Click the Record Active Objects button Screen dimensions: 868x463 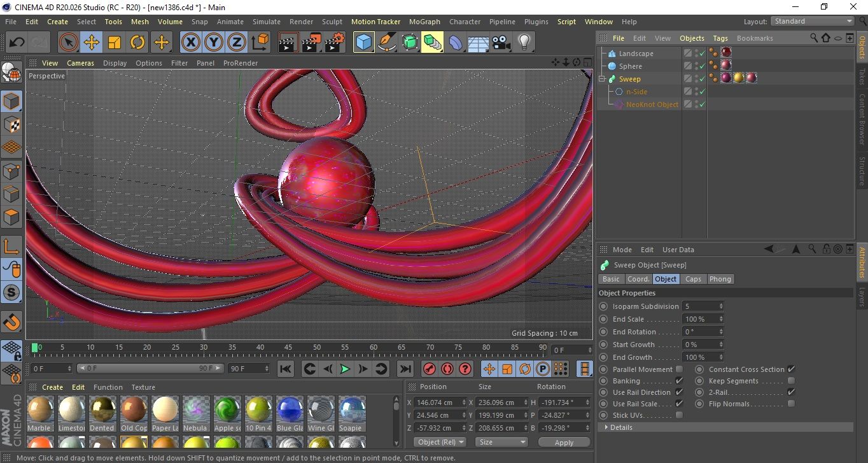click(x=430, y=369)
